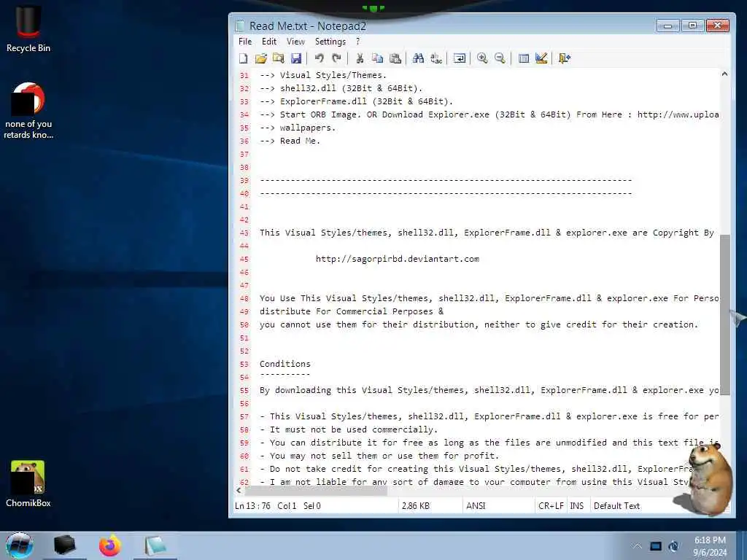Open the View menu

(295, 42)
